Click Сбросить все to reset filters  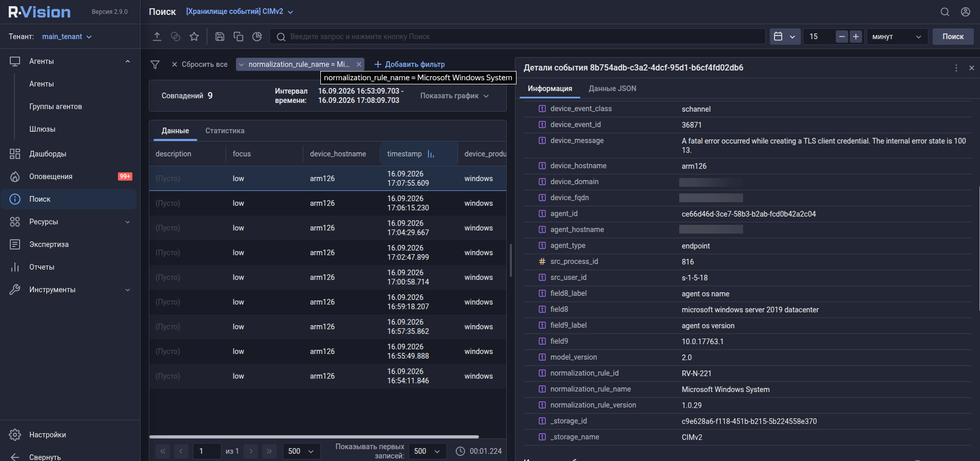click(x=199, y=64)
